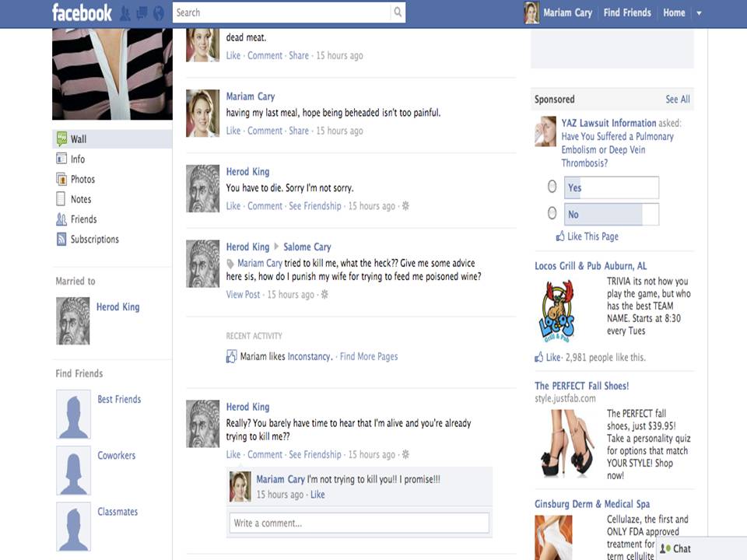Open Best Friends list link
Image resolution: width=747 pixels, height=560 pixels.
point(119,399)
